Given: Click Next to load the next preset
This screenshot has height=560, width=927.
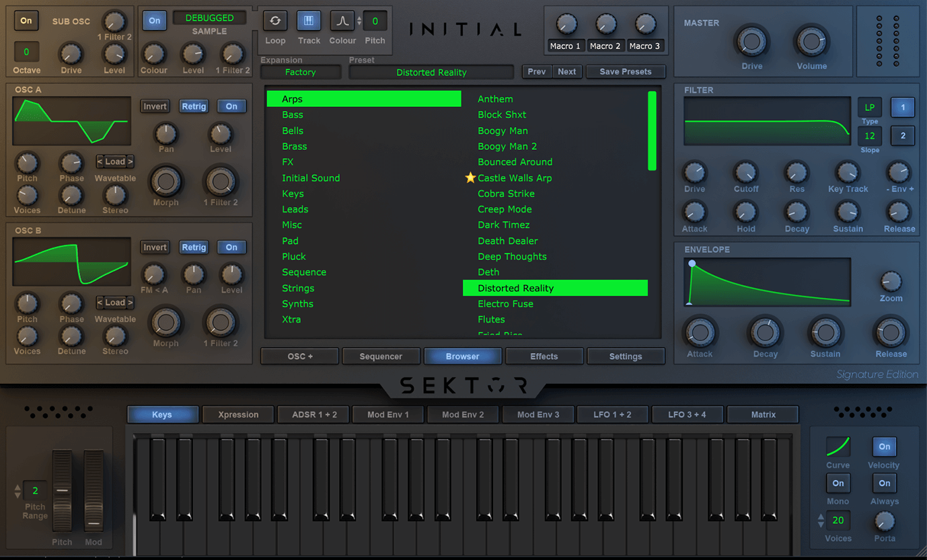Looking at the screenshot, I should point(566,71).
